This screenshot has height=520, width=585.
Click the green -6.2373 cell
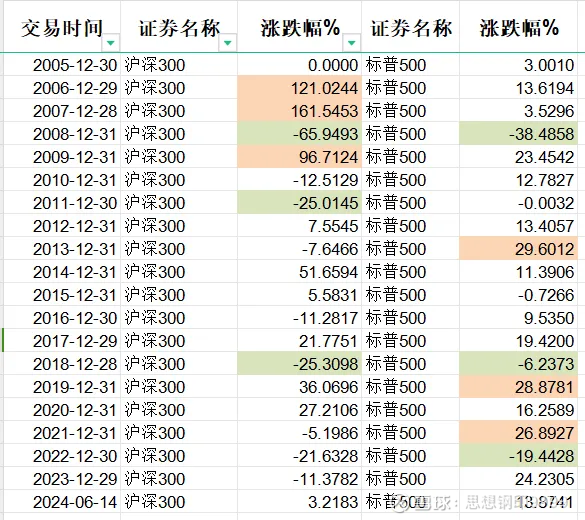coord(519,364)
